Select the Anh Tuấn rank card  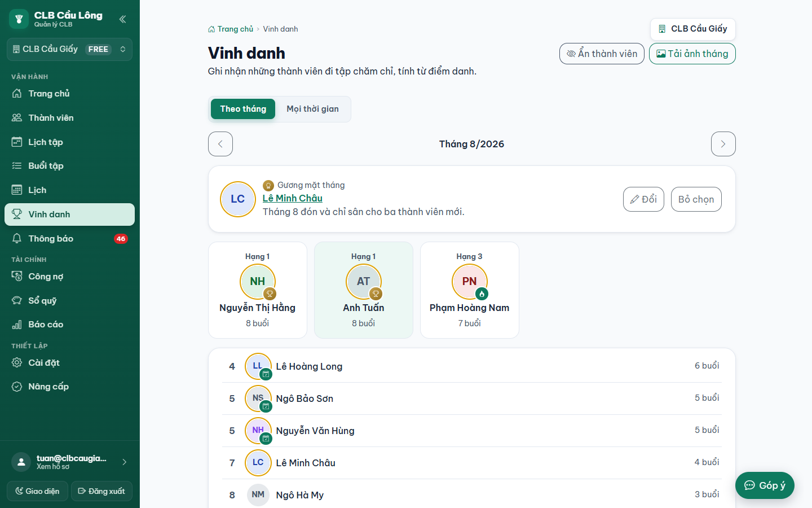[364, 290]
